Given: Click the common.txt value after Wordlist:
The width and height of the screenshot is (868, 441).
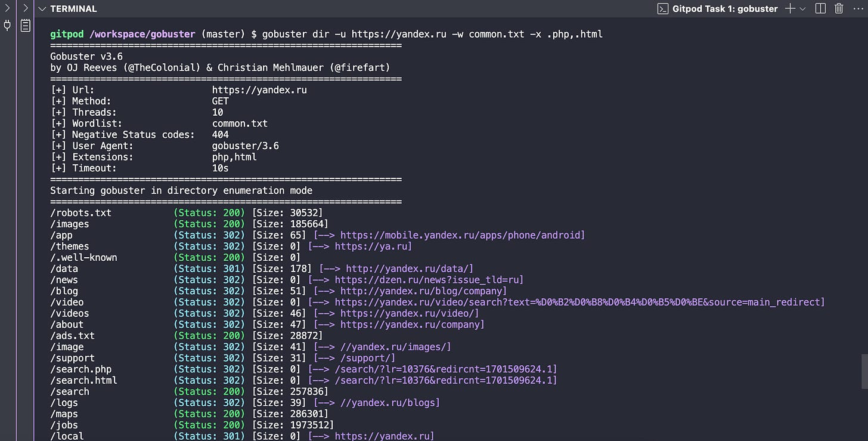Looking at the screenshot, I should (x=240, y=124).
